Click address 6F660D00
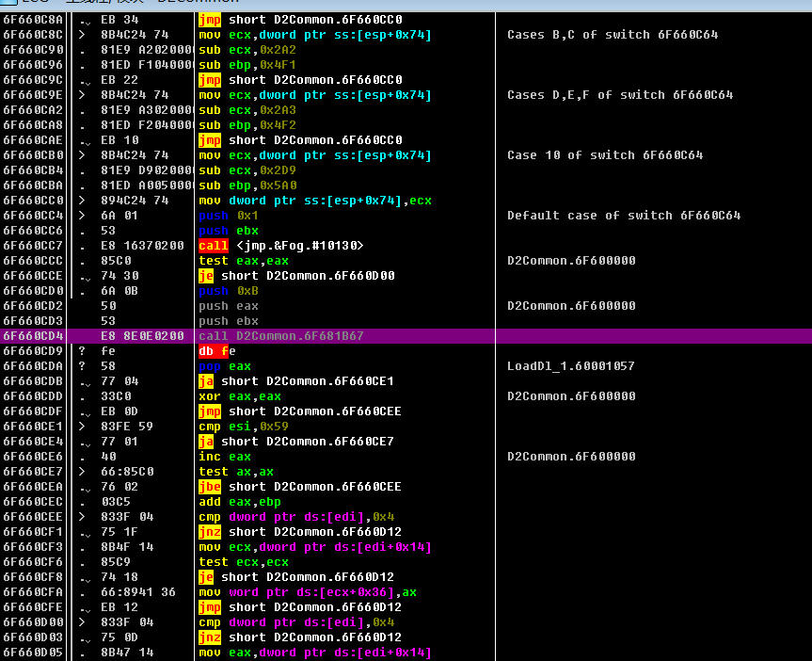The image size is (812, 661). click(33, 622)
